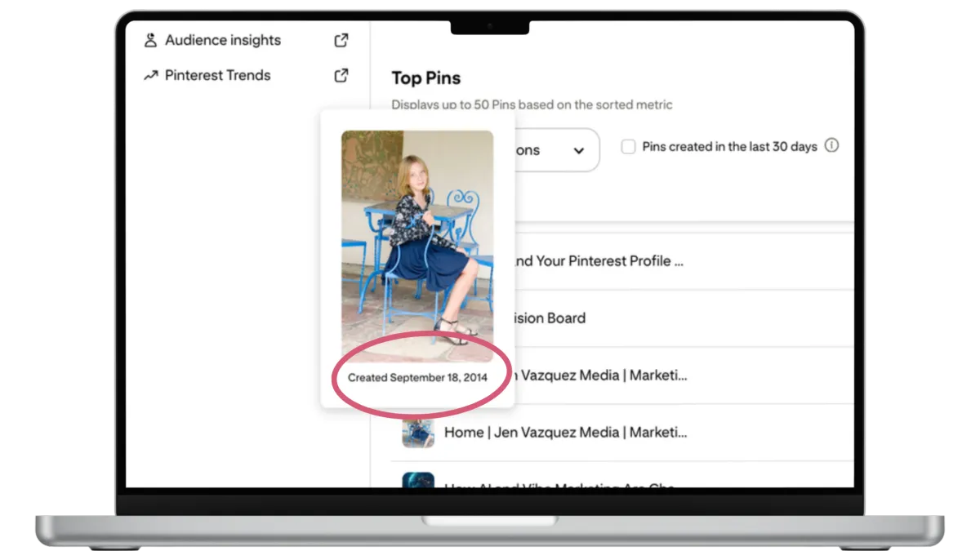980x551 pixels.
Task: Open the 'Vazquez Media | Marketi...' row behind the popup
Action: [x=684, y=375]
